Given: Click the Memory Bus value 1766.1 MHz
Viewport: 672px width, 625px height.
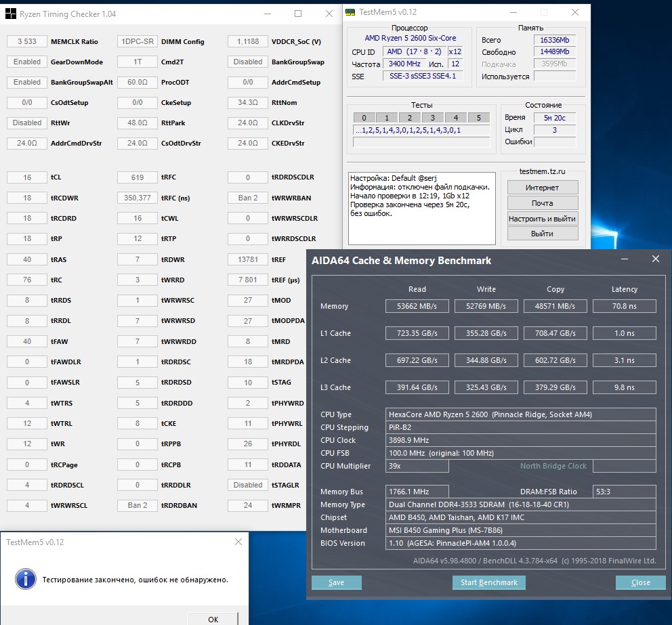Looking at the screenshot, I should (417, 492).
